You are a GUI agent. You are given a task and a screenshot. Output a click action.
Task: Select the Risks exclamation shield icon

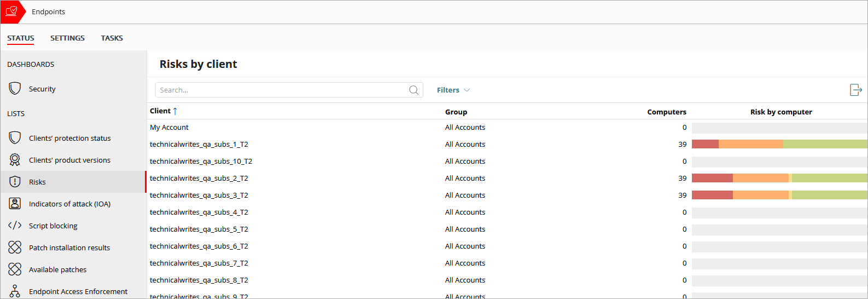[x=15, y=182]
